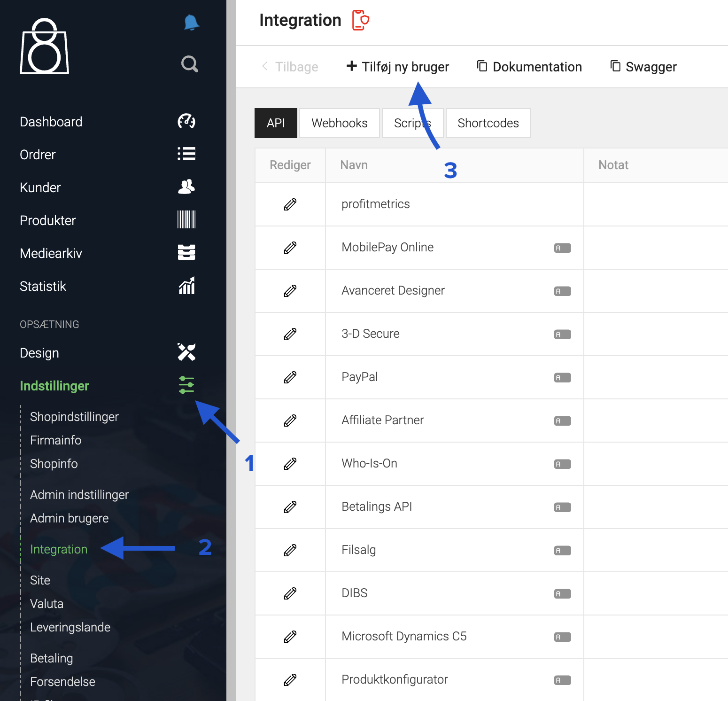
Task: Click the shop bag logo
Action: pos(44,47)
